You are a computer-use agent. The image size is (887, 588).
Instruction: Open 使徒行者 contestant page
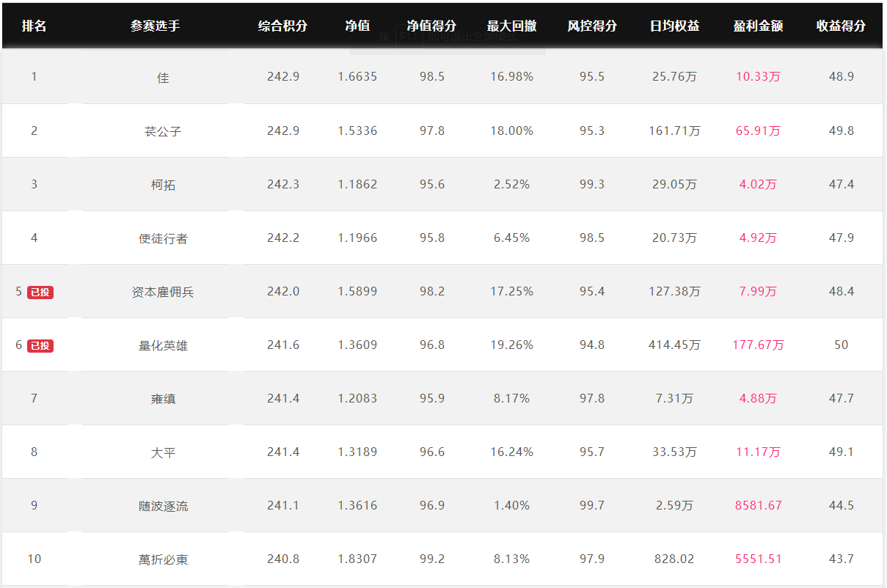point(163,238)
